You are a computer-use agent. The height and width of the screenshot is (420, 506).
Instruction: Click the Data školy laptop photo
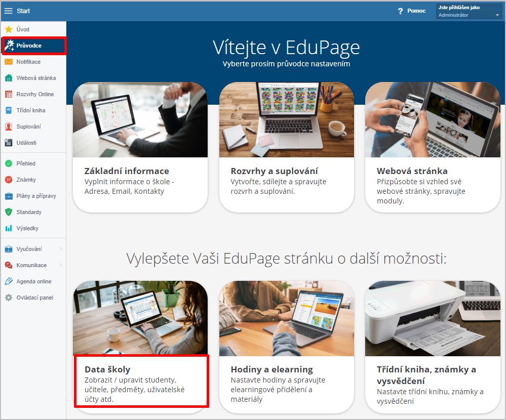(x=140, y=318)
